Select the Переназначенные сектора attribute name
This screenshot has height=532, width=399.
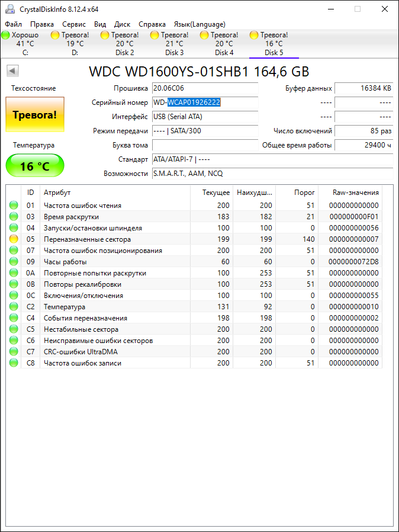coord(87,239)
